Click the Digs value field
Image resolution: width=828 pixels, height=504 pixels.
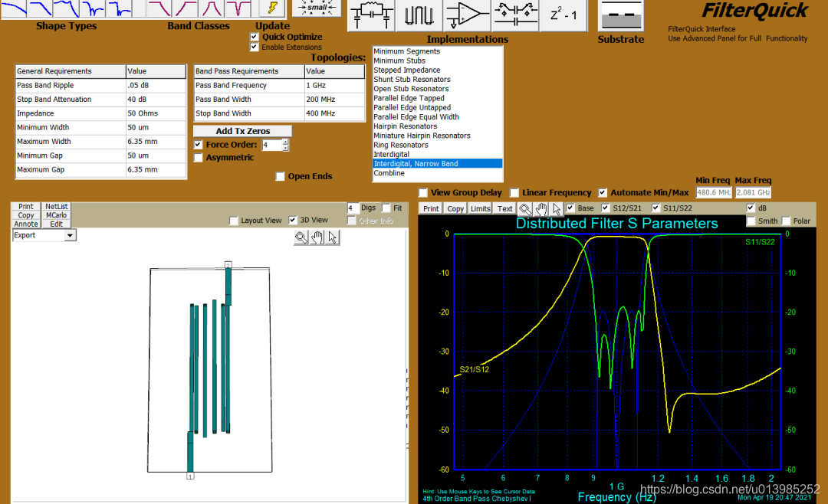353,208
